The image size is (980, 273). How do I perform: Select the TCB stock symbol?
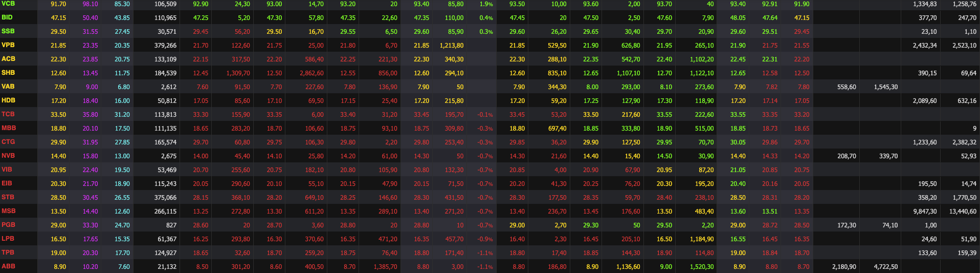click(x=8, y=114)
